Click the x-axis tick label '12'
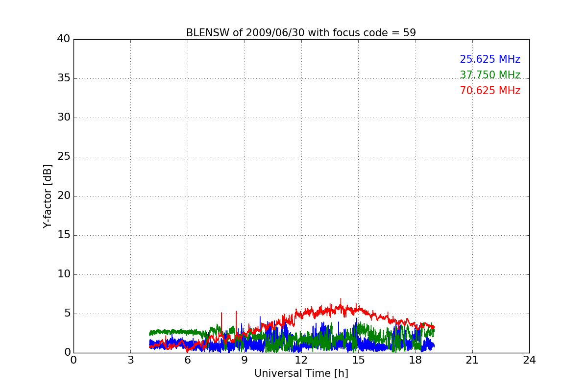This screenshot has height=392, width=588. (301, 360)
